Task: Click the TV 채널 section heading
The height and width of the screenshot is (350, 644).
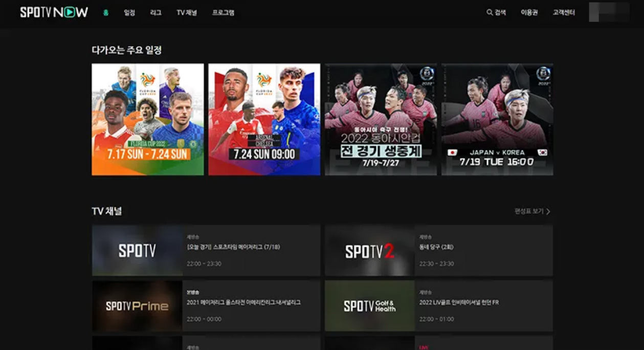Action: click(x=107, y=211)
